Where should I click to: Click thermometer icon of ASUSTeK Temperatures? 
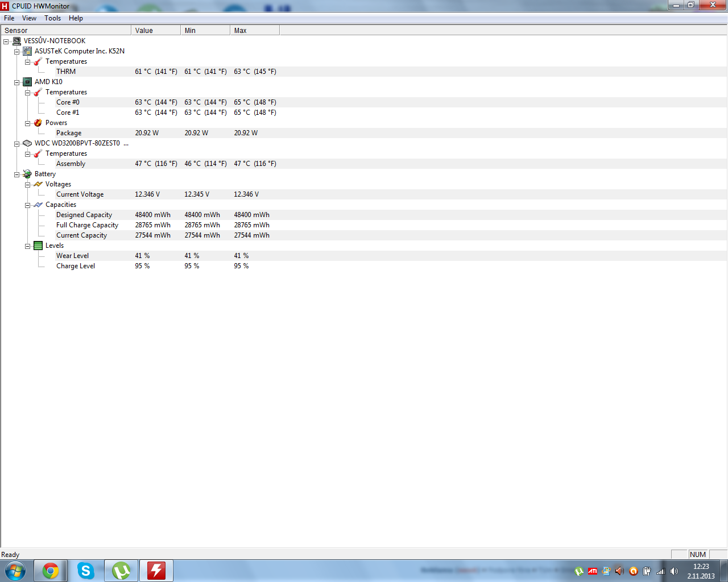pyautogui.click(x=38, y=61)
